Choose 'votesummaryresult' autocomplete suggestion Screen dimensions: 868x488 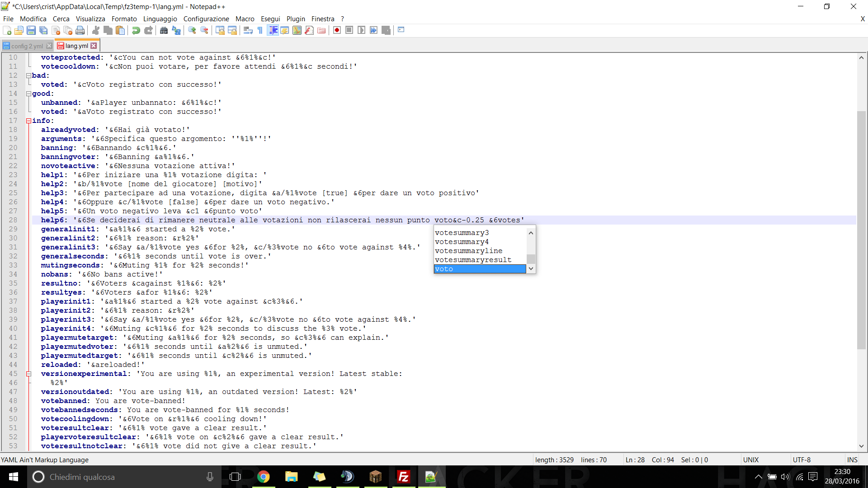480,260
